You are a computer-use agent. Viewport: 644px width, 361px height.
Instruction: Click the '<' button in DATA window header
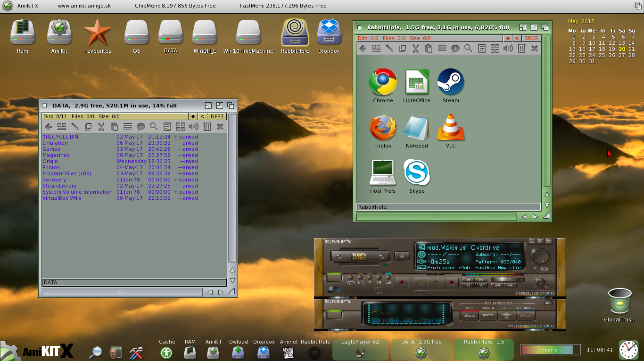pos(202,116)
